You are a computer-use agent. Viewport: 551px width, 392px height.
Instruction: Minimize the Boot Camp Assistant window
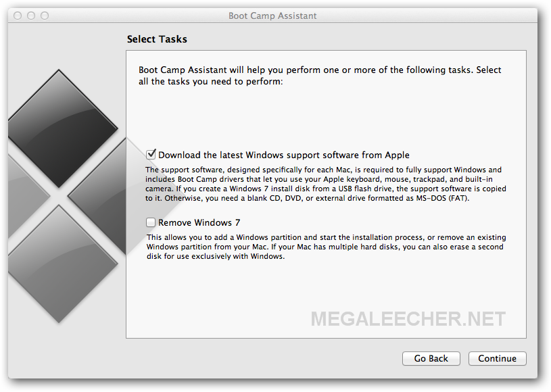click(31, 16)
